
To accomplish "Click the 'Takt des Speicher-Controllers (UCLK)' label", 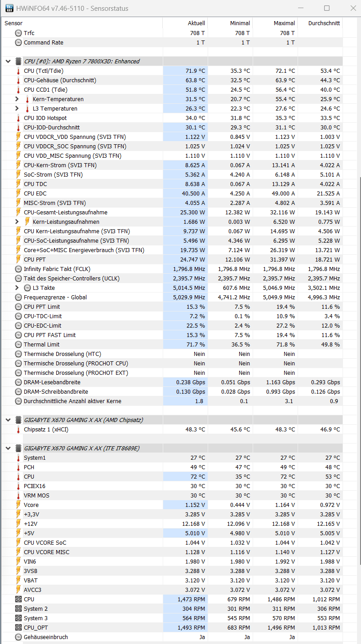I will [x=72, y=278].
